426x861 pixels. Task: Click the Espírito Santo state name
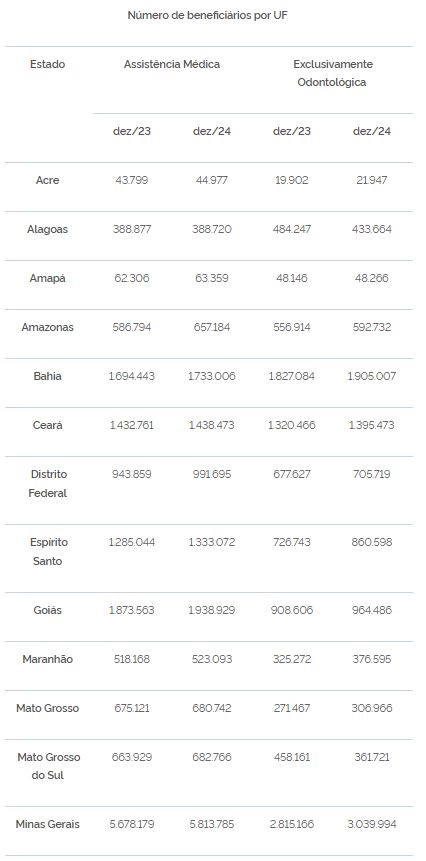(x=47, y=552)
